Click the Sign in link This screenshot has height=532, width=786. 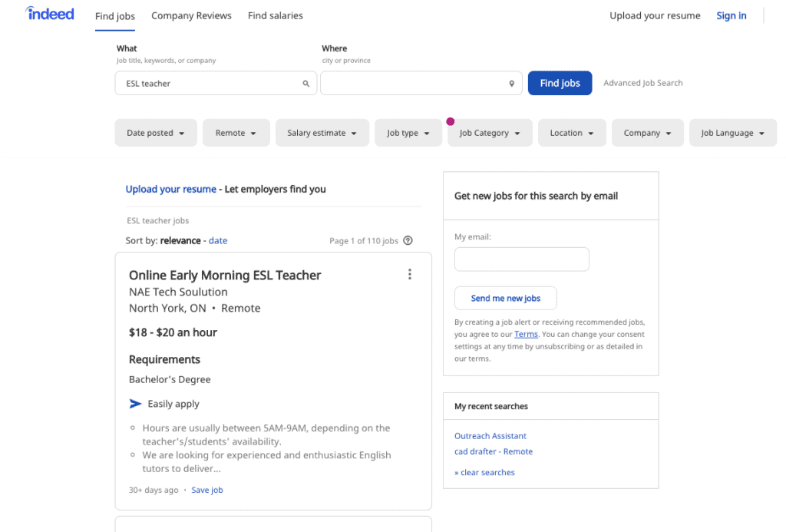click(x=732, y=15)
